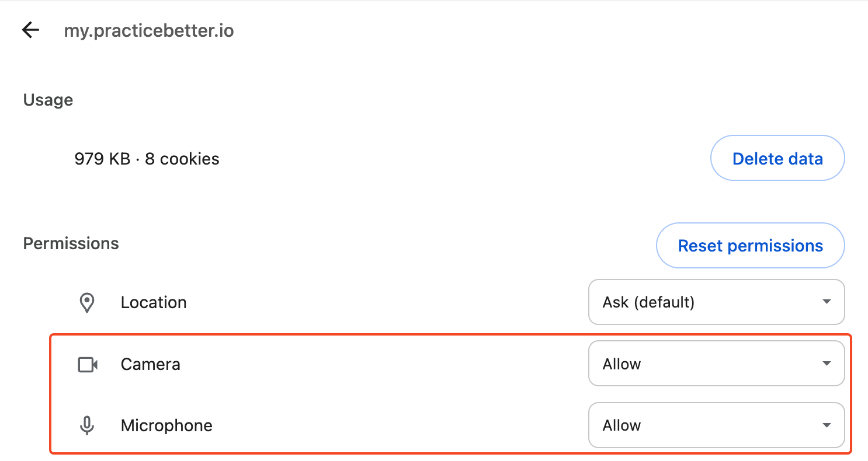The height and width of the screenshot is (461, 868).
Task: Click the 8 cookies text
Action: pos(182,159)
